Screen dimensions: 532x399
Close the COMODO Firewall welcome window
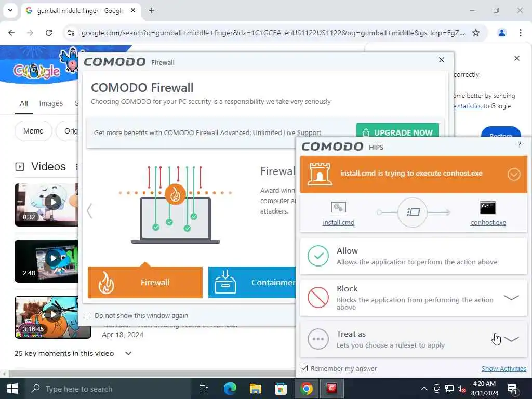(x=442, y=60)
